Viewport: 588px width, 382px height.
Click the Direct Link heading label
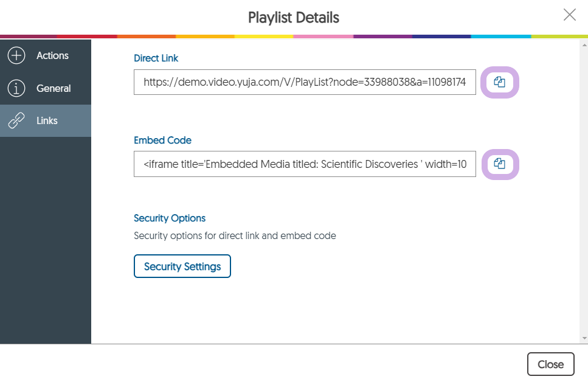156,58
